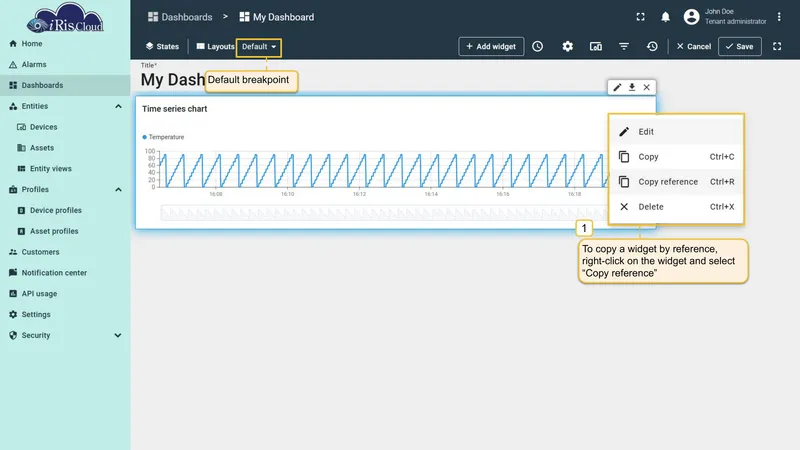800x450 pixels.
Task: Click My Dashboard breadcrumb
Action: click(x=277, y=17)
